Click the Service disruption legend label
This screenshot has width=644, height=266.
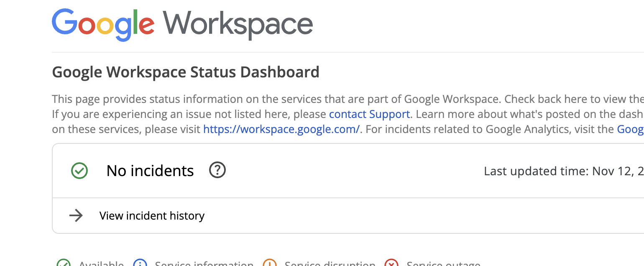[330, 263]
